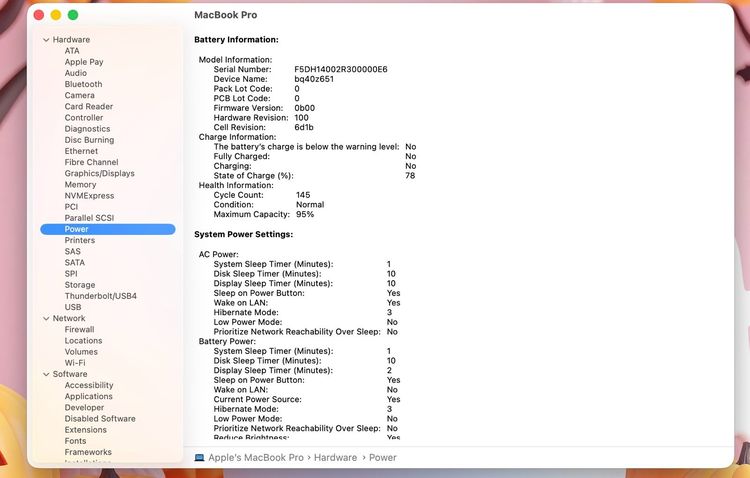
Task: Select USB in the sidebar
Action: 73,307
